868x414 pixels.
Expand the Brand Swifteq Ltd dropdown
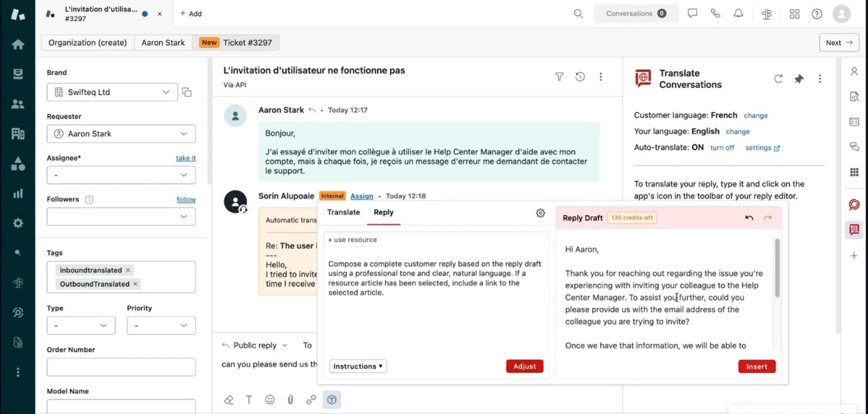(x=112, y=92)
